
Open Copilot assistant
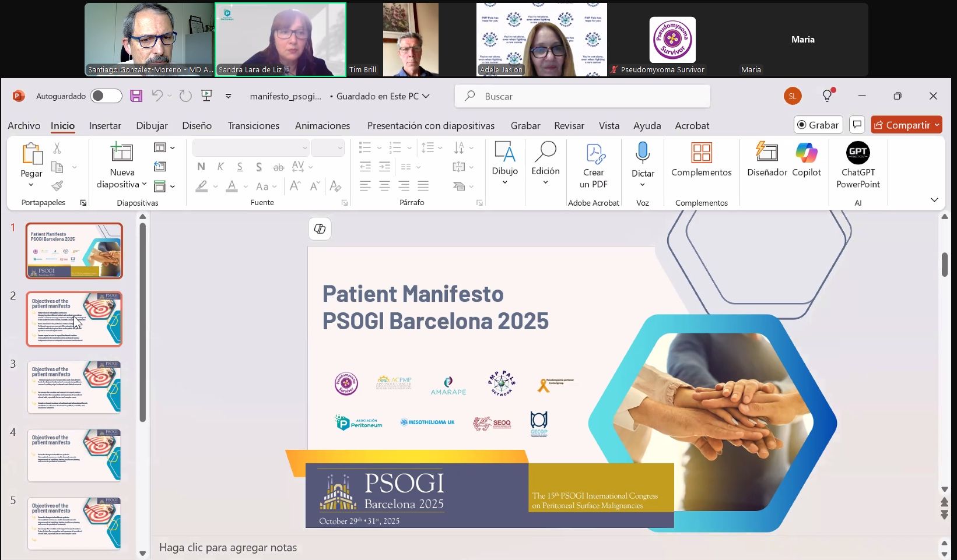[807, 160]
